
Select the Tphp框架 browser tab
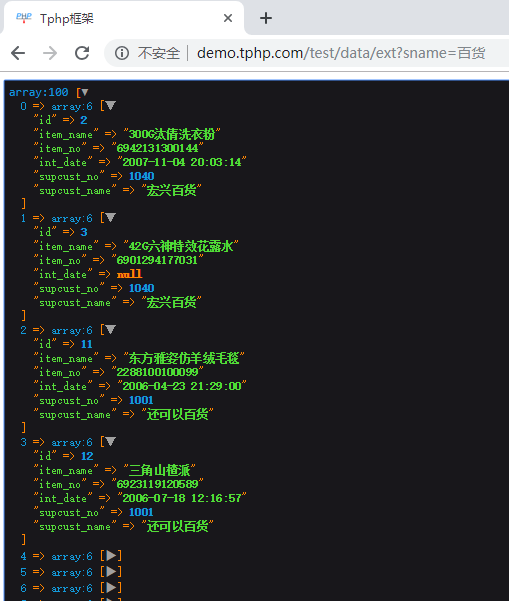123,18
